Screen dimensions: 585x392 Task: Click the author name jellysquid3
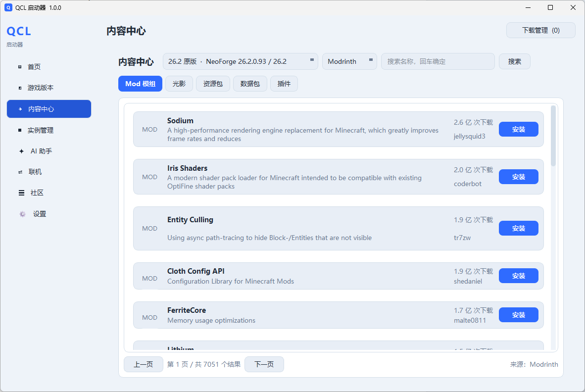coord(469,137)
